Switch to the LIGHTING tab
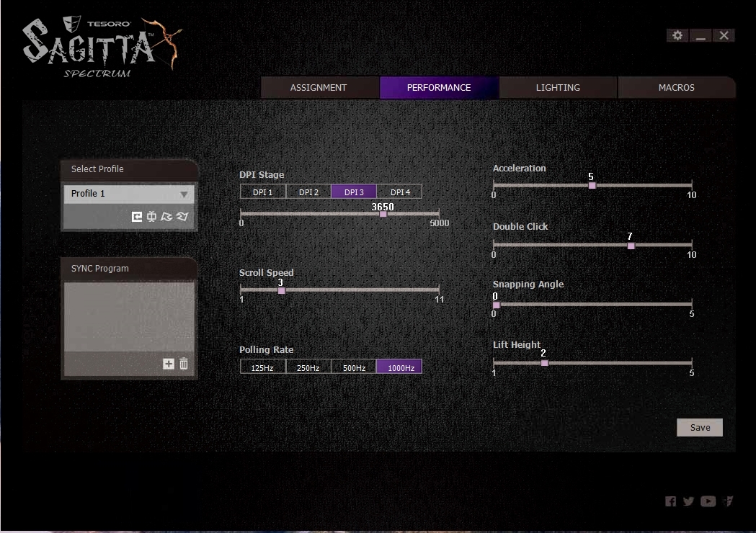The width and height of the screenshot is (756, 533). tap(558, 88)
